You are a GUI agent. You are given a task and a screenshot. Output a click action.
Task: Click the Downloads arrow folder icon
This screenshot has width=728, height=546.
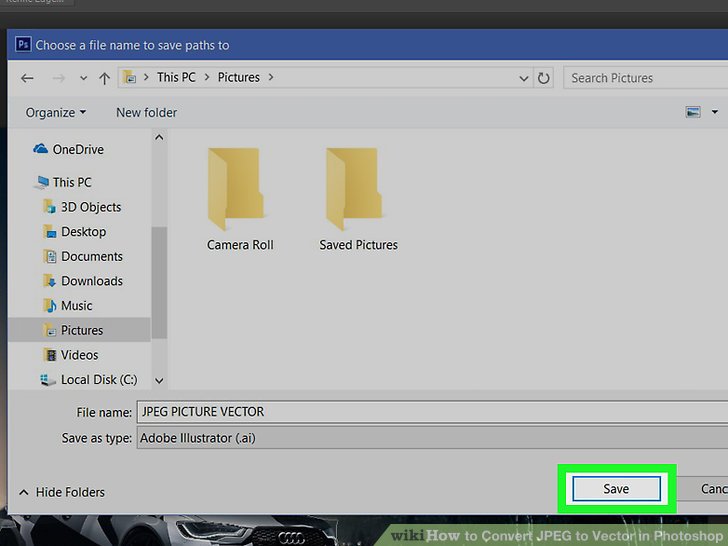50,280
